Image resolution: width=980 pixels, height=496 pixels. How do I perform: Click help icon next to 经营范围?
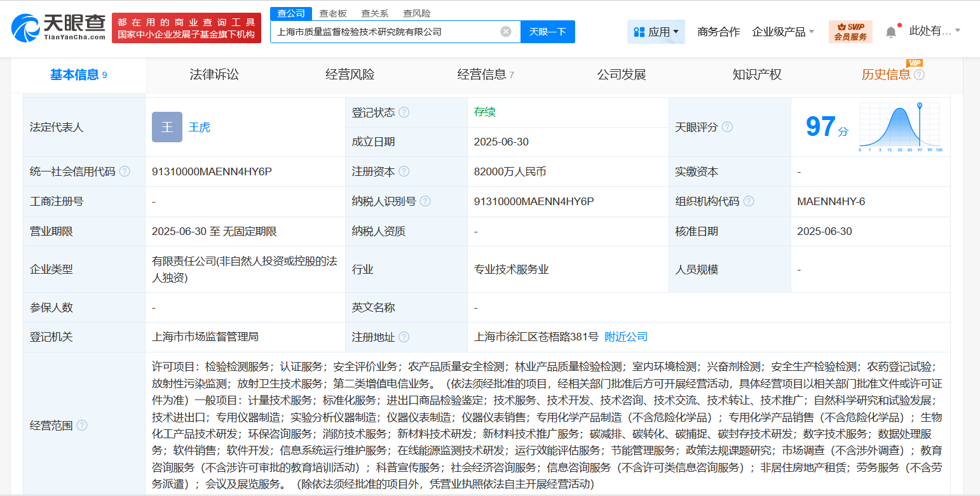[82, 426]
